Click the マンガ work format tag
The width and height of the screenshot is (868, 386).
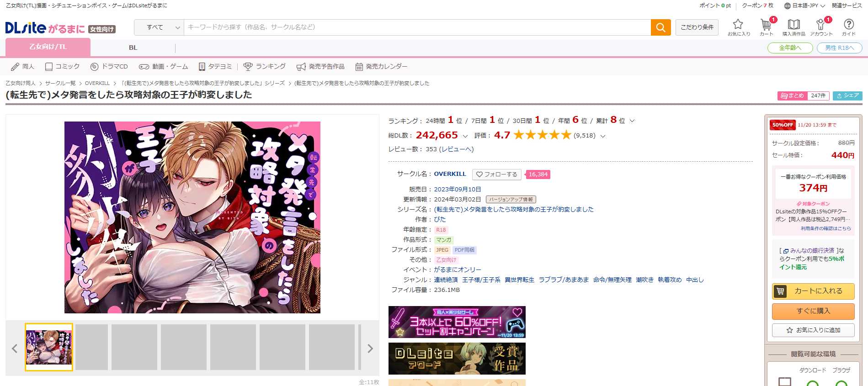(x=443, y=240)
